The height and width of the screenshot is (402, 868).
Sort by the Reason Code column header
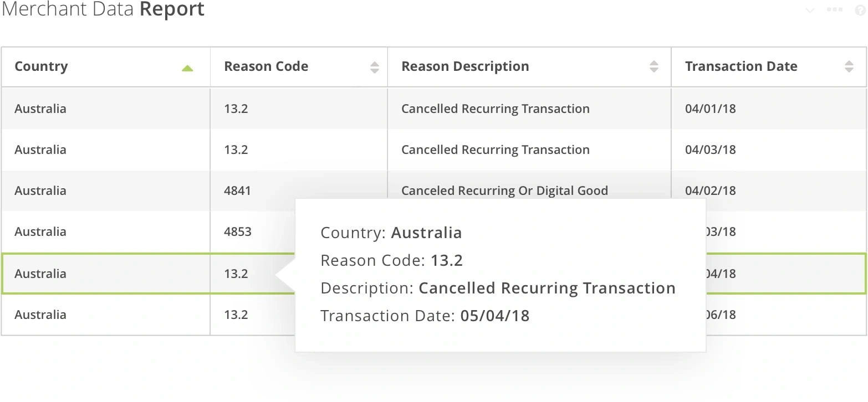[266, 66]
